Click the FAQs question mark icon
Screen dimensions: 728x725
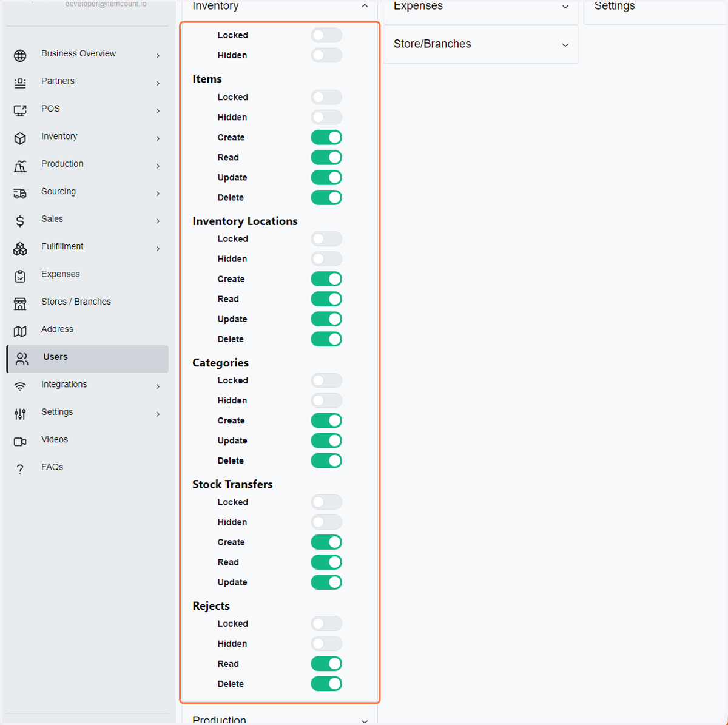point(20,470)
